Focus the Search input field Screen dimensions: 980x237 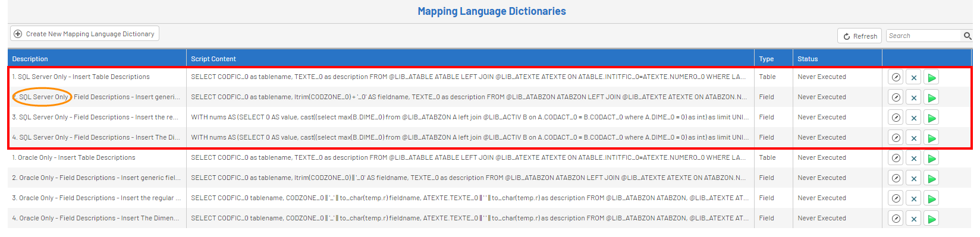point(924,36)
